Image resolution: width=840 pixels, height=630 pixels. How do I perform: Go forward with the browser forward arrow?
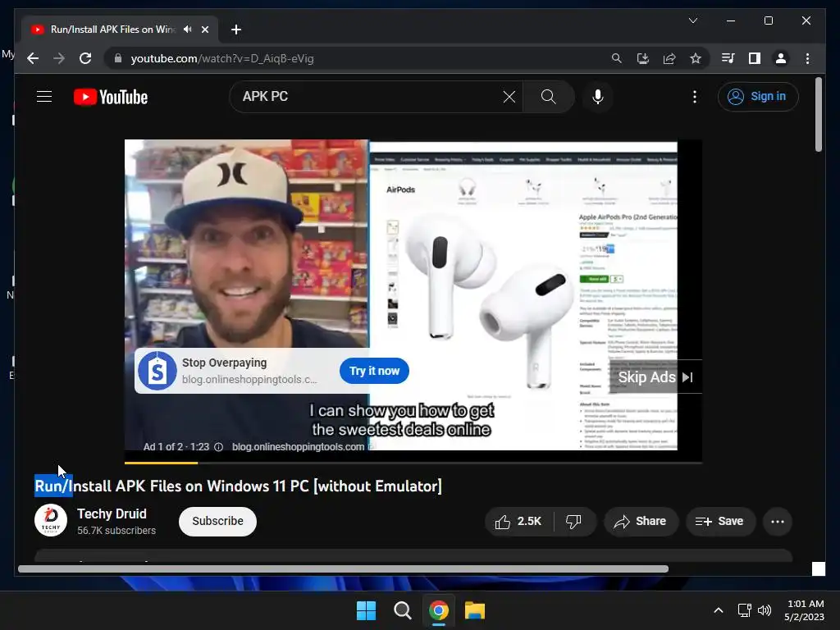click(x=59, y=58)
